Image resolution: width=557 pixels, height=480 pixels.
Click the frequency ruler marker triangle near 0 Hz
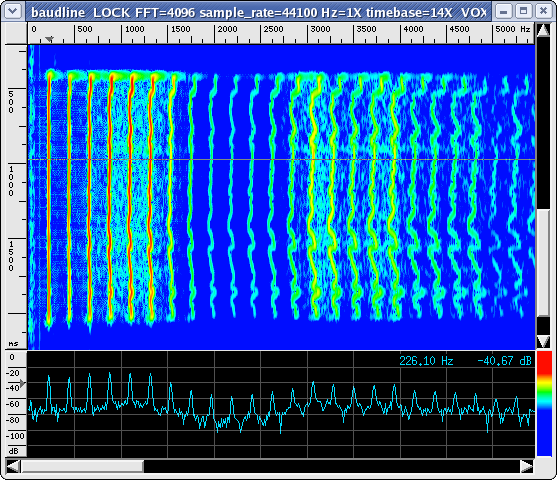[x=49, y=39]
